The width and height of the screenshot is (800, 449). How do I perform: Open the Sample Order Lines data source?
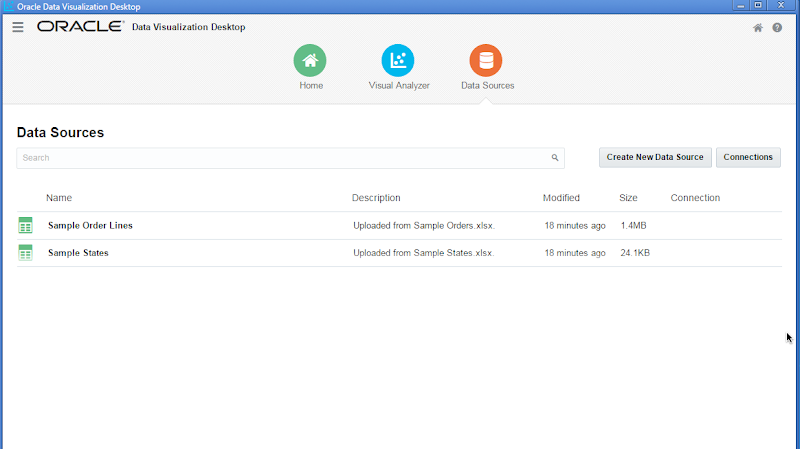pos(90,226)
